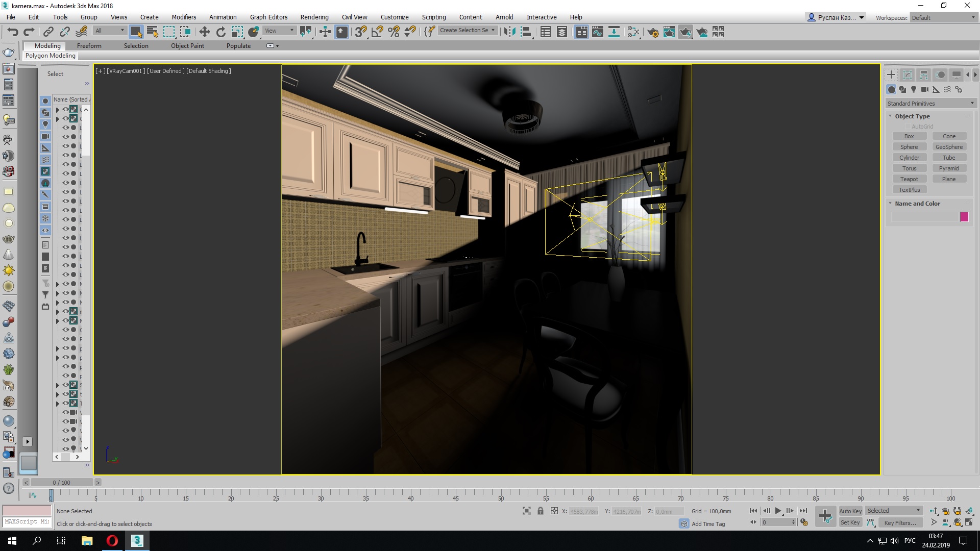
Task: Click the V-Ray Sun icon in left toolbar
Action: click(9, 270)
